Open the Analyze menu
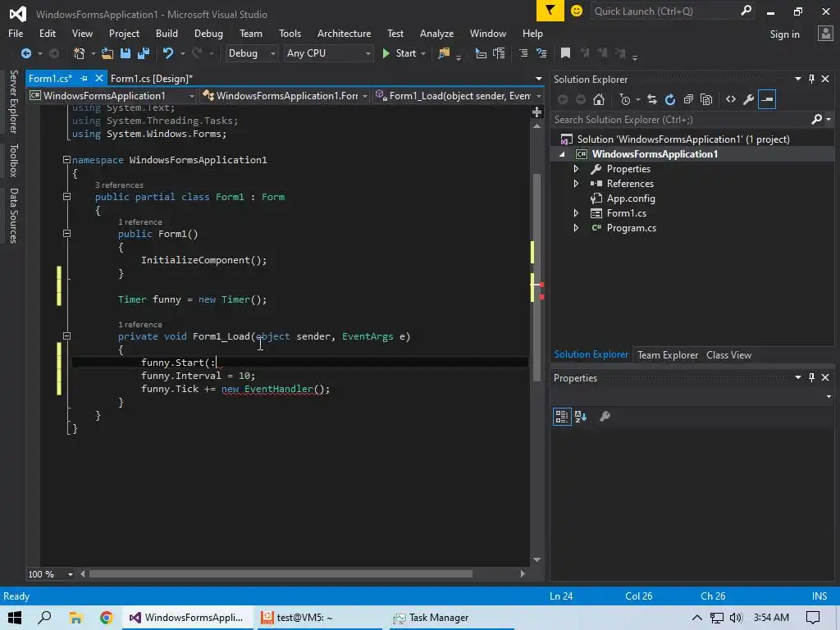Viewport: 840px width, 630px height. 436,33
